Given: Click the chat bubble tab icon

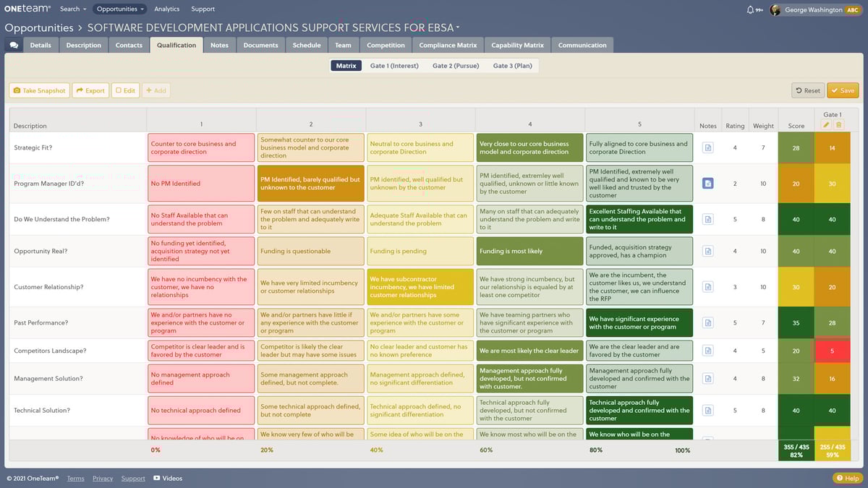Looking at the screenshot, I should tap(15, 45).
